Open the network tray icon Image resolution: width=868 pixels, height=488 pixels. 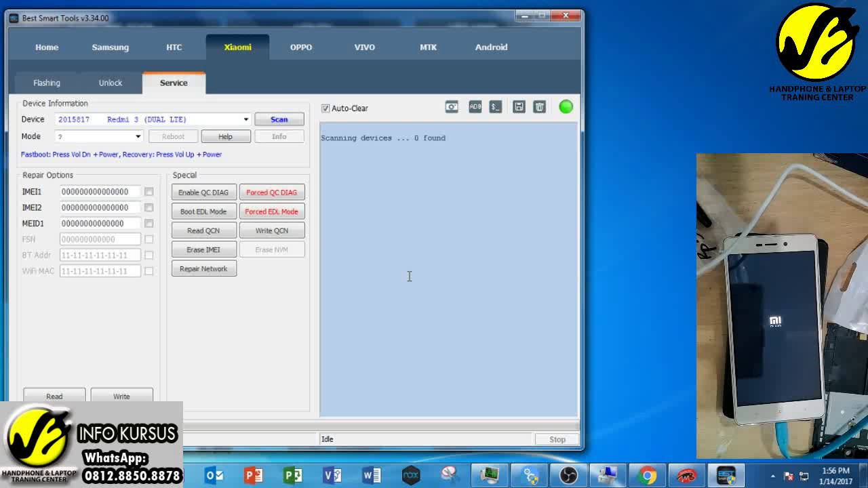804,476
